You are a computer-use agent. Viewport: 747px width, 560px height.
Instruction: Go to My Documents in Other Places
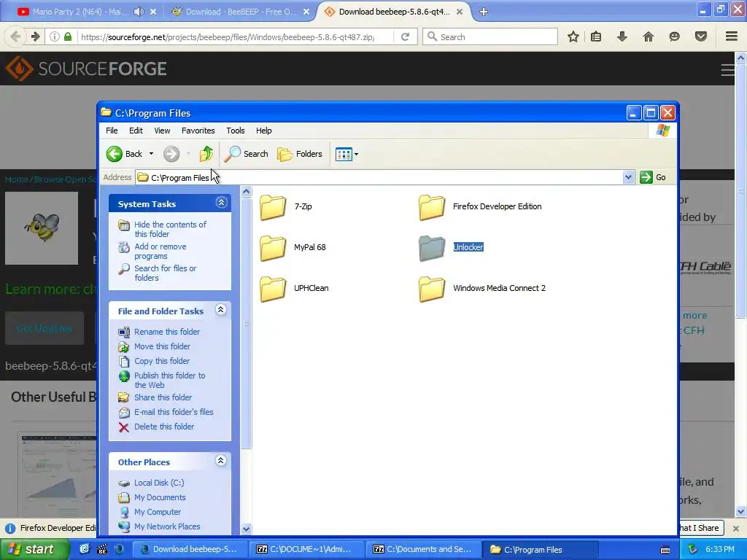(160, 497)
